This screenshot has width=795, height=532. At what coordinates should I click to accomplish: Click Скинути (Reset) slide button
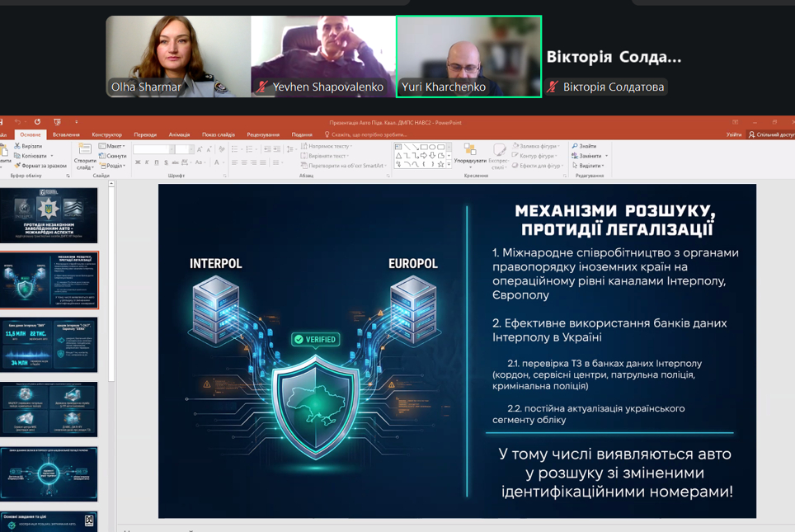112,156
